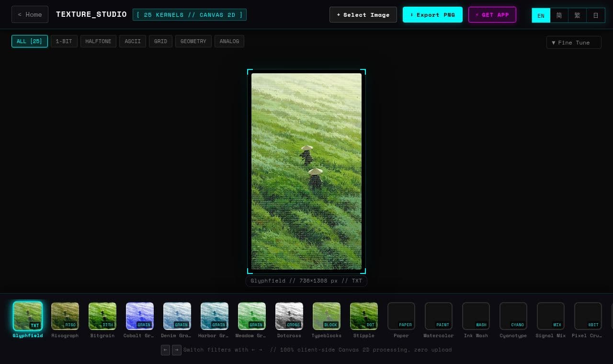Filter by the HALFTONE category

pos(98,41)
